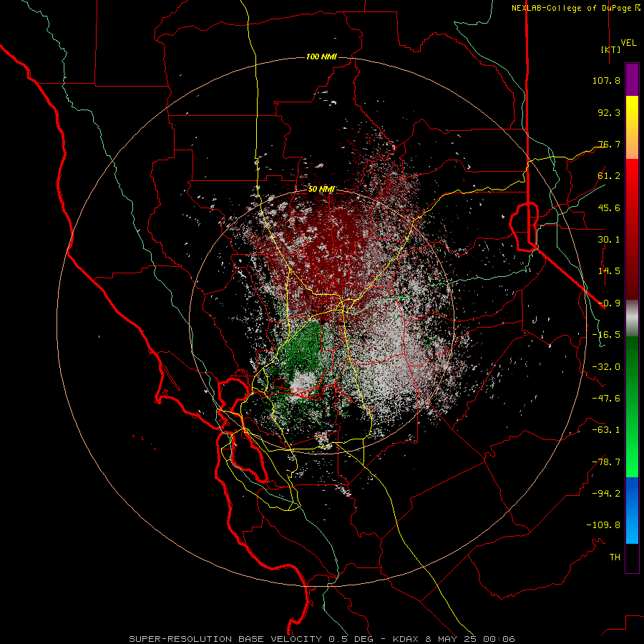Image resolution: width=644 pixels, height=644 pixels.
Task: Select the 92.3 value on velocity scale
Action: (x=609, y=112)
